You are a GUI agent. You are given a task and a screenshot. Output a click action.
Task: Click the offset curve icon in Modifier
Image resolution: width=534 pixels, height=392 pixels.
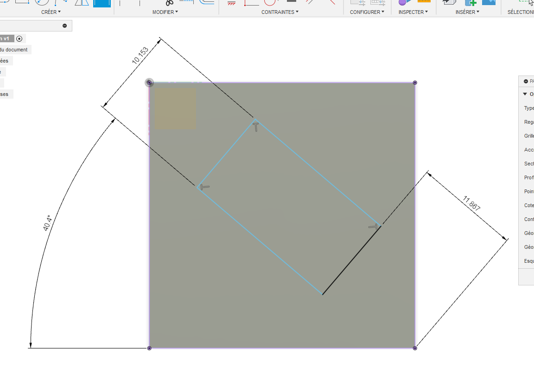(207, 2)
